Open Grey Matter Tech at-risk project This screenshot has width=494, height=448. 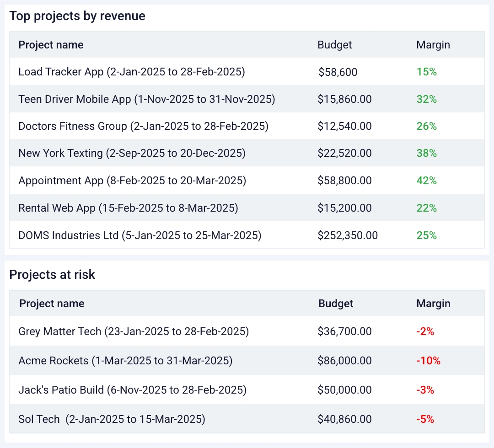tap(134, 331)
